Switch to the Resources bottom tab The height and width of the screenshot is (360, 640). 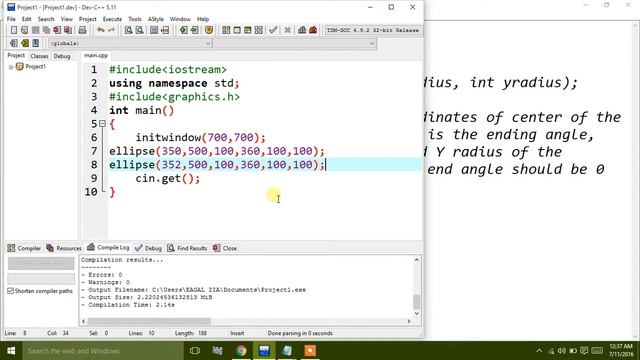[64, 248]
